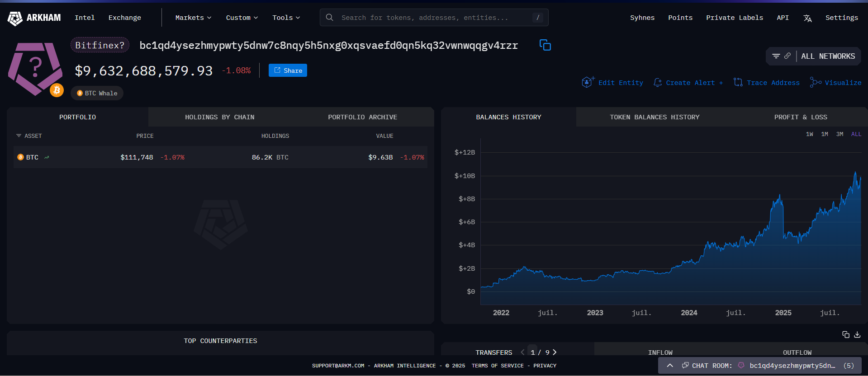Click the Bitcoin badge on the avatar
The height and width of the screenshot is (376, 868).
[57, 90]
